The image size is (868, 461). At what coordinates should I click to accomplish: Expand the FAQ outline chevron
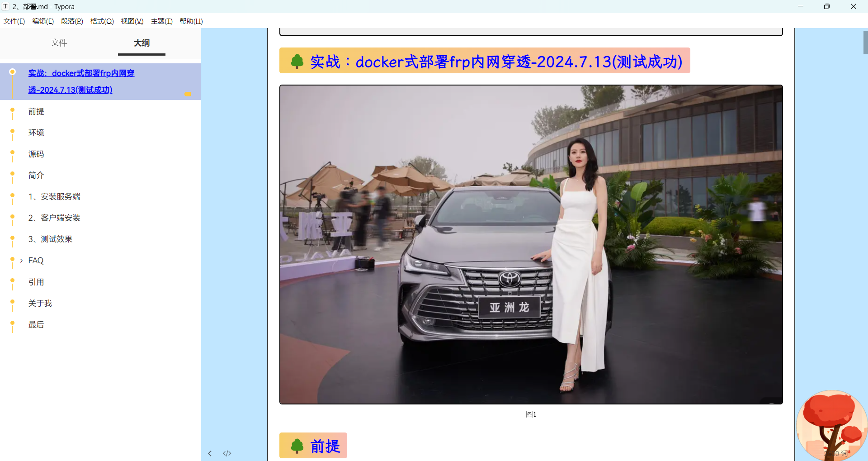21,261
